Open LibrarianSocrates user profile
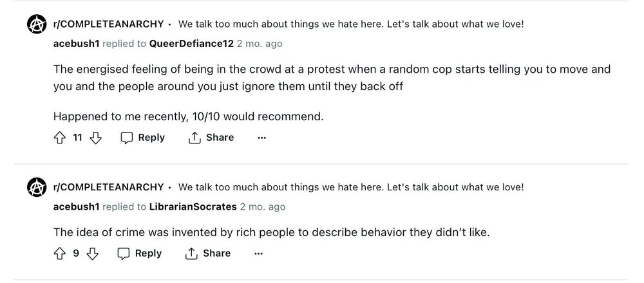The height and width of the screenshot is (283, 644). pos(193,206)
